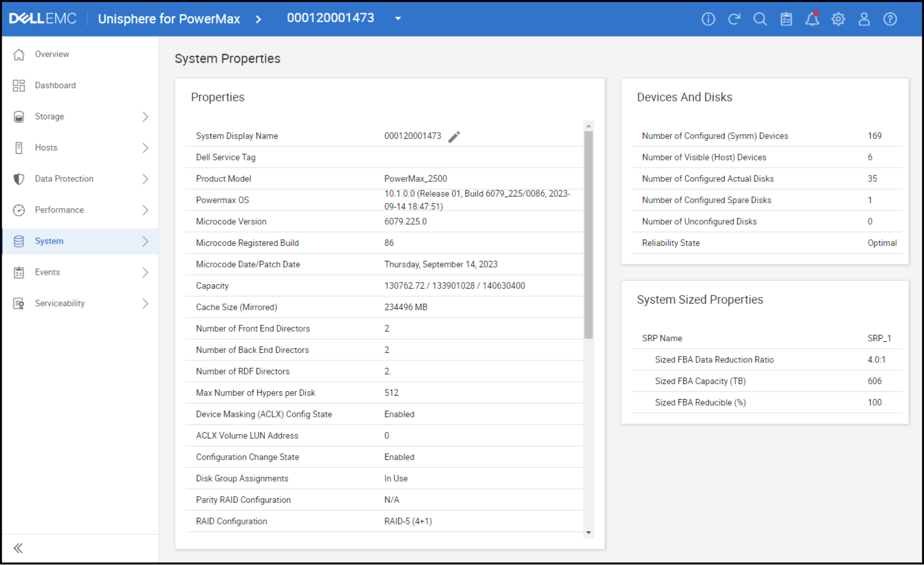Click the SRP_1 name value

(x=880, y=338)
